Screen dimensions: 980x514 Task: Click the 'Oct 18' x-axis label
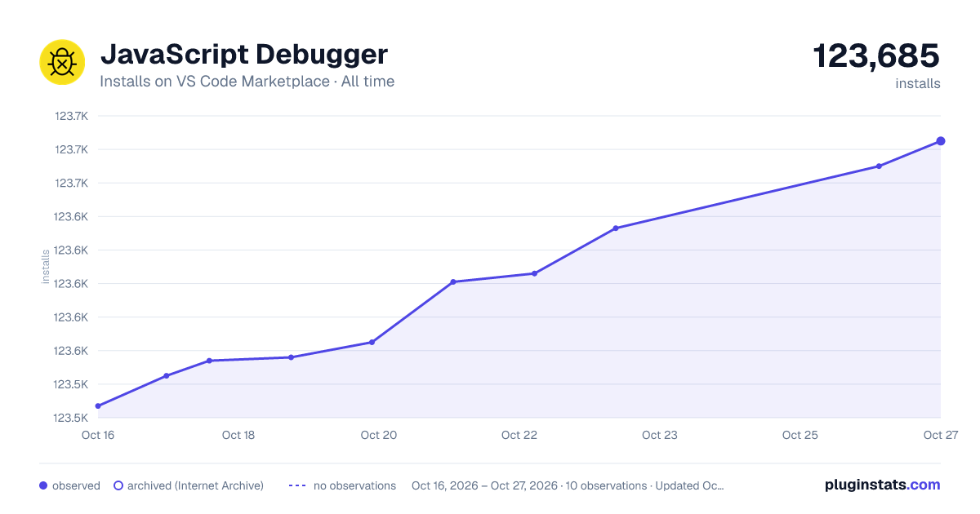238,435
